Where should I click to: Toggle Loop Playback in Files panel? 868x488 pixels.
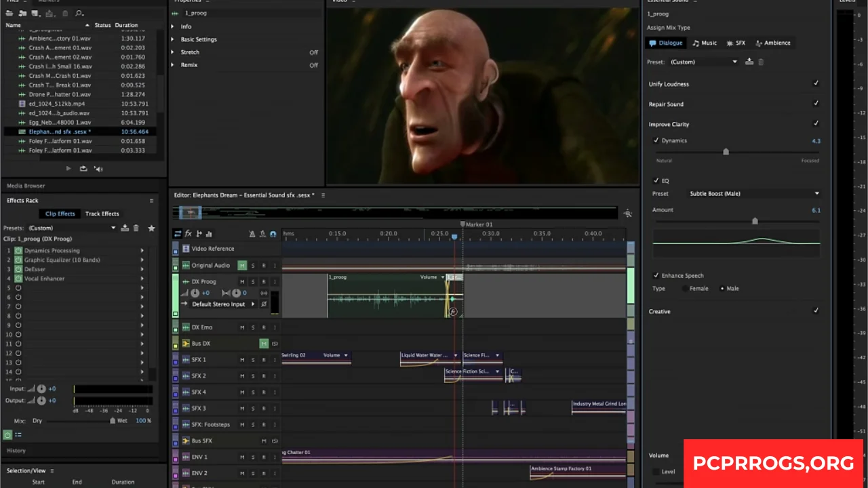[83, 169]
